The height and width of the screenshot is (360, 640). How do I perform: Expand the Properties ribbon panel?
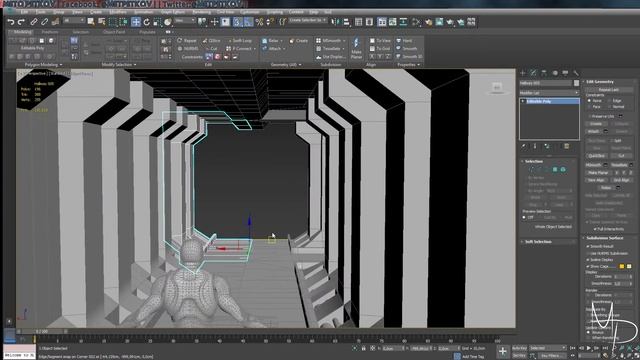coord(409,64)
